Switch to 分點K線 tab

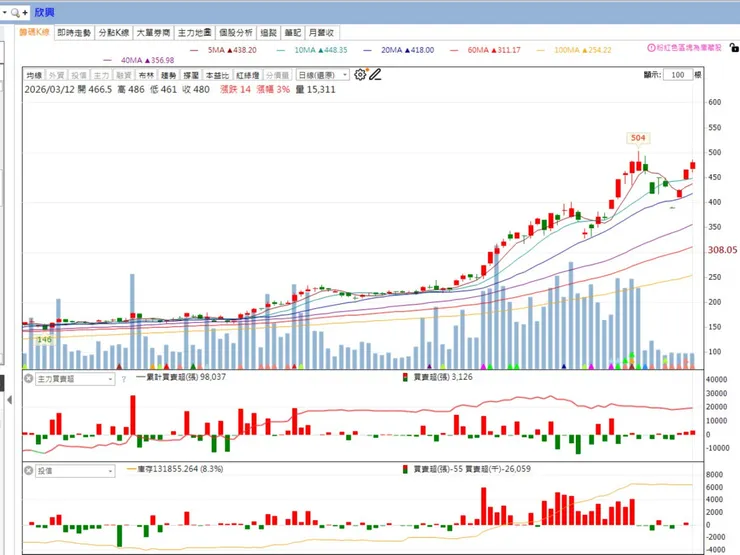[x=114, y=33]
